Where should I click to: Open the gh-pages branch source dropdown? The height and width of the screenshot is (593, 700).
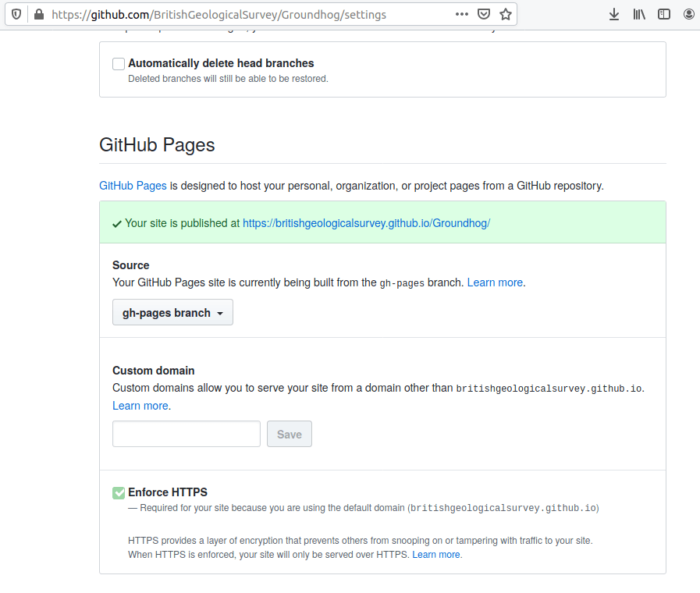[172, 312]
